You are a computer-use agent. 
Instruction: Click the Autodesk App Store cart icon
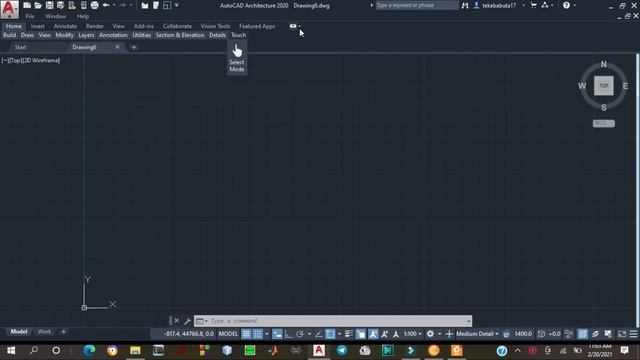click(x=533, y=5)
